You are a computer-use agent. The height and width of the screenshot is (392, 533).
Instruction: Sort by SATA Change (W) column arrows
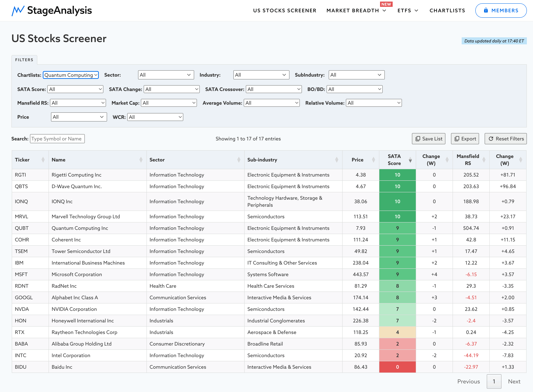[447, 160]
